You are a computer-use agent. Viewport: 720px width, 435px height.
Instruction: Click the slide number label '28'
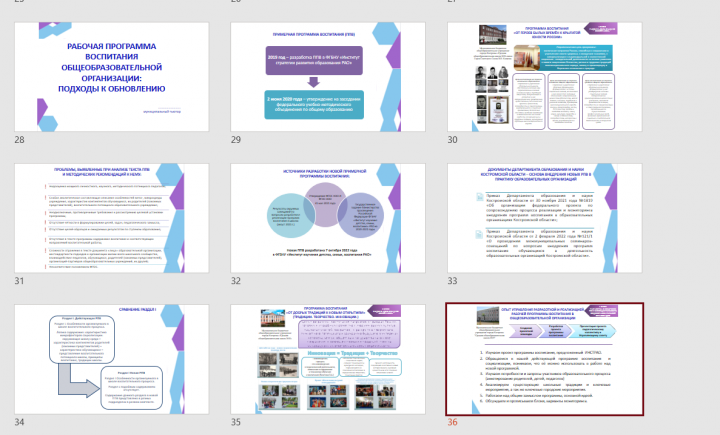pyautogui.click(x=19, y=140)
